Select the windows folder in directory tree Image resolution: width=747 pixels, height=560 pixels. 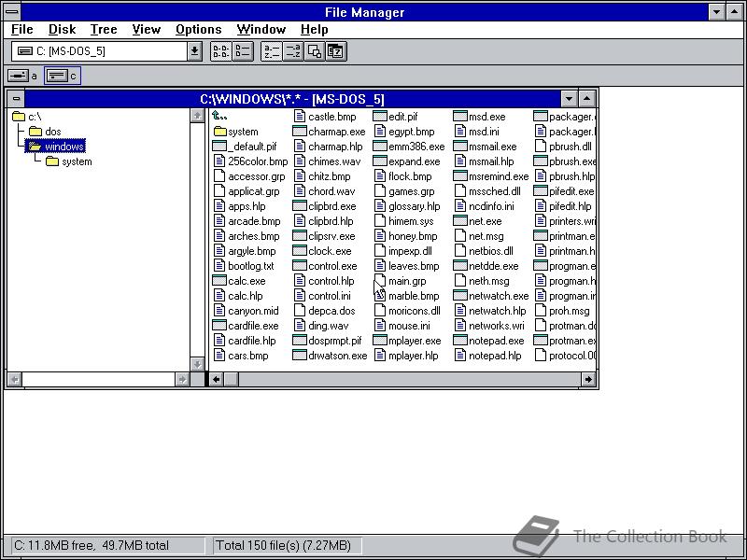[56, 147]
